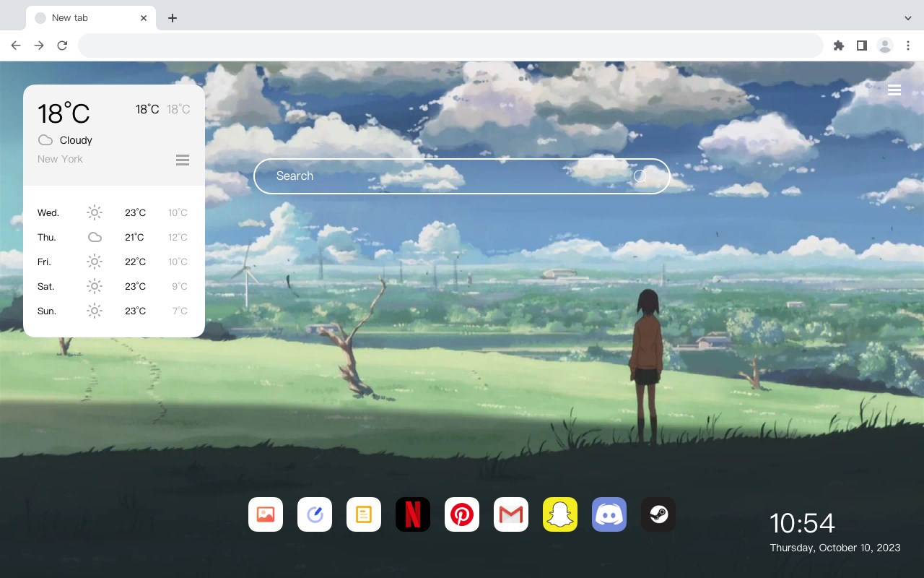
Task: Click the Thursday cloud forecast icon
Action: pyautogui.click(x=95, y=237)
